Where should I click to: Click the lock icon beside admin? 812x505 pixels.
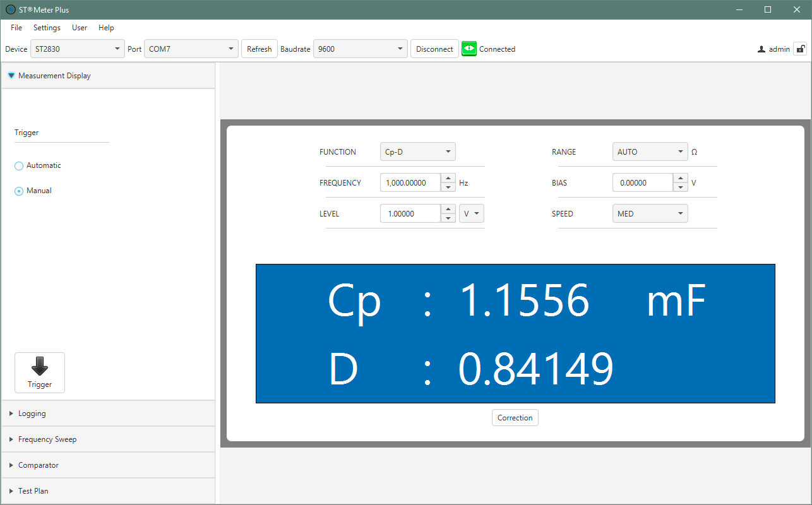800,49
